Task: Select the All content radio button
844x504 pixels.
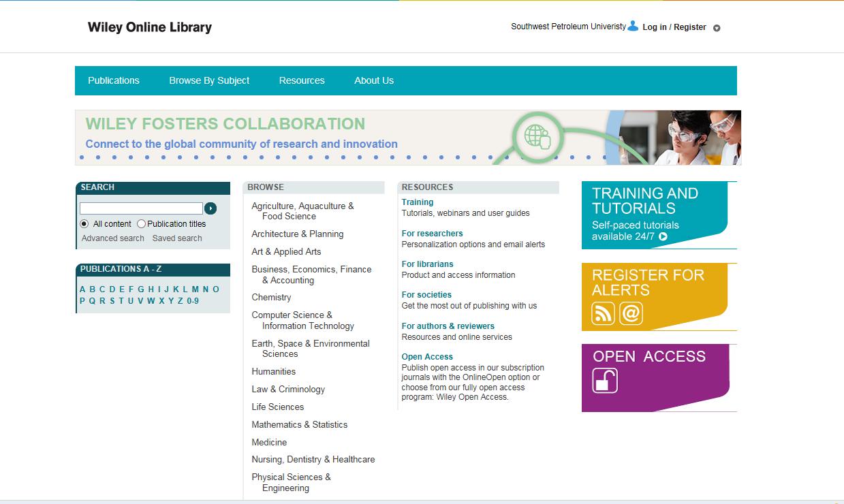Action: 84,223
